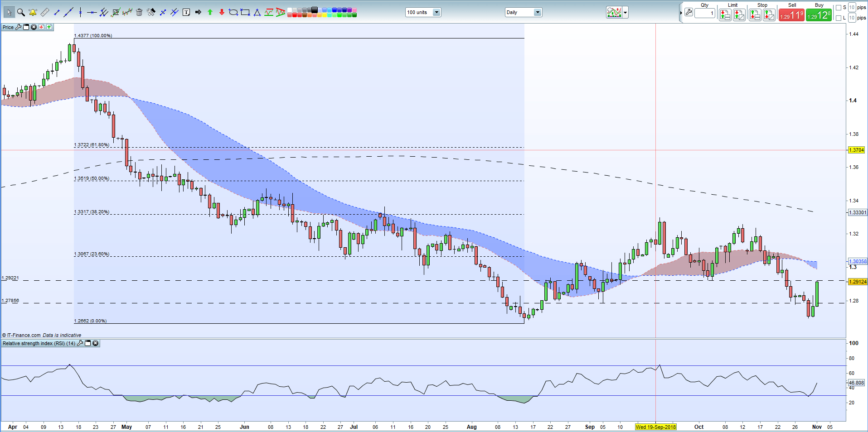Screen dimensions: 868x432
Task: Enable the S pips stop checkbox
Action: pos(839,8)
